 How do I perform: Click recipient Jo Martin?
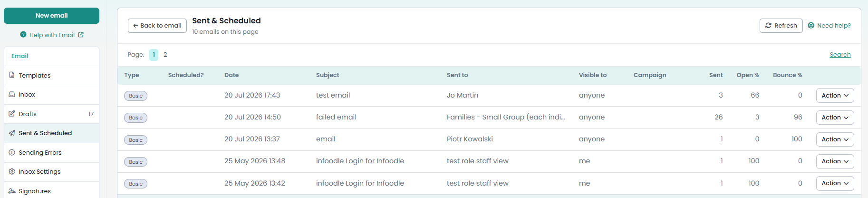tap(463, 95)
